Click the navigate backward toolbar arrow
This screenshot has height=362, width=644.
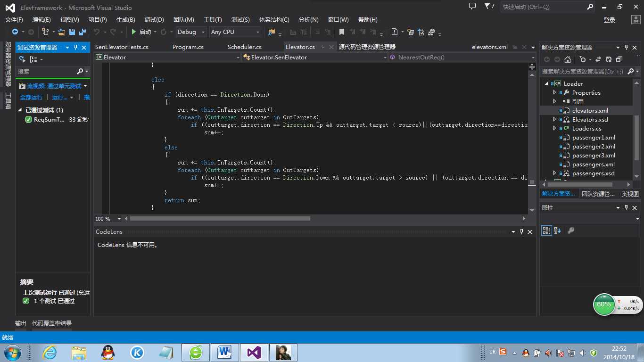(x=15, y=32)
